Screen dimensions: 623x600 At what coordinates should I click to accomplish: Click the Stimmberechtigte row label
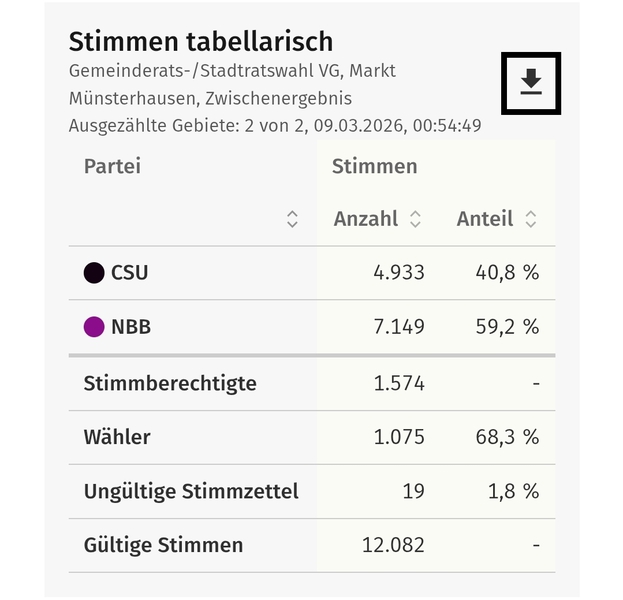[170, 383]
